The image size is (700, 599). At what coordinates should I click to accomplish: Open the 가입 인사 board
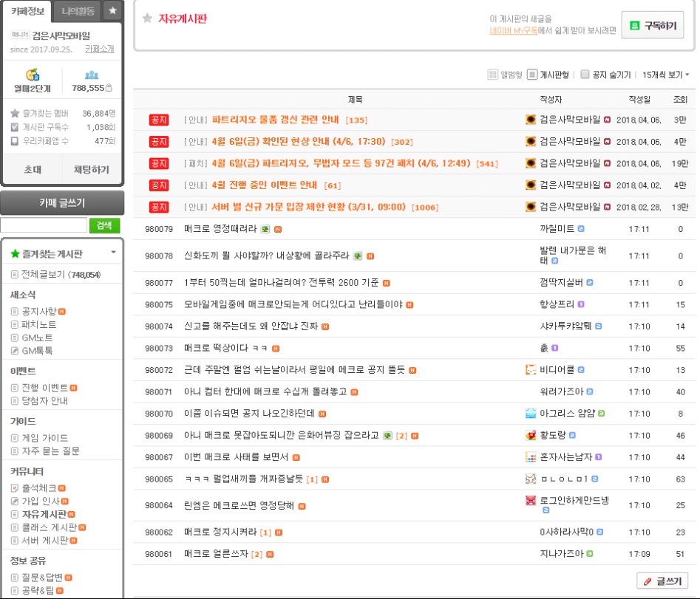41,501
